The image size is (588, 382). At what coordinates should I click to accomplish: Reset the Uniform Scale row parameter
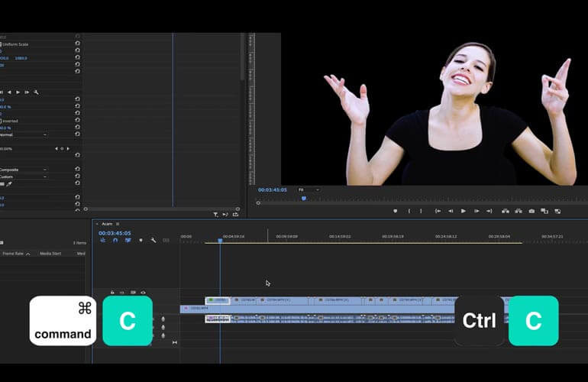(77, 43)
